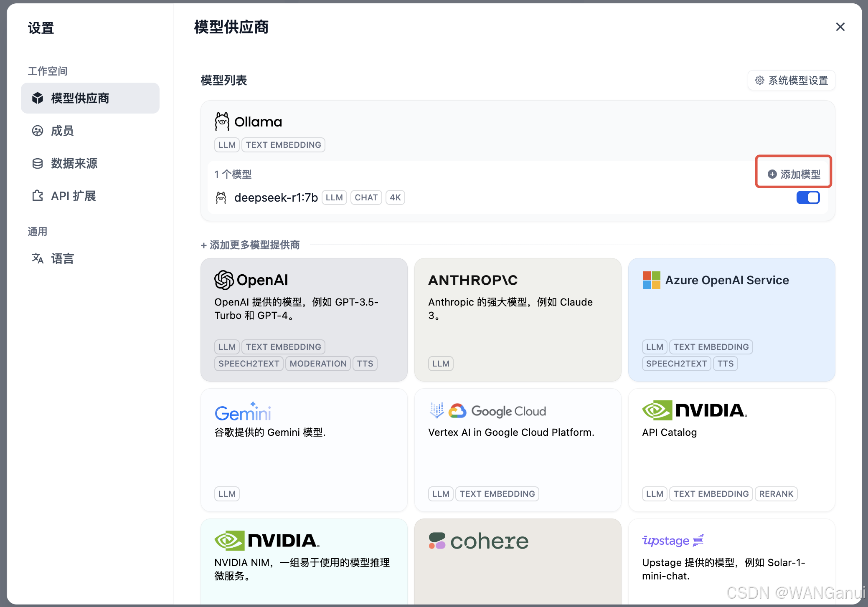Click the gear icon in 系统模型设置
The width and height of the screenshot is (868, 607).
point(759,80)
